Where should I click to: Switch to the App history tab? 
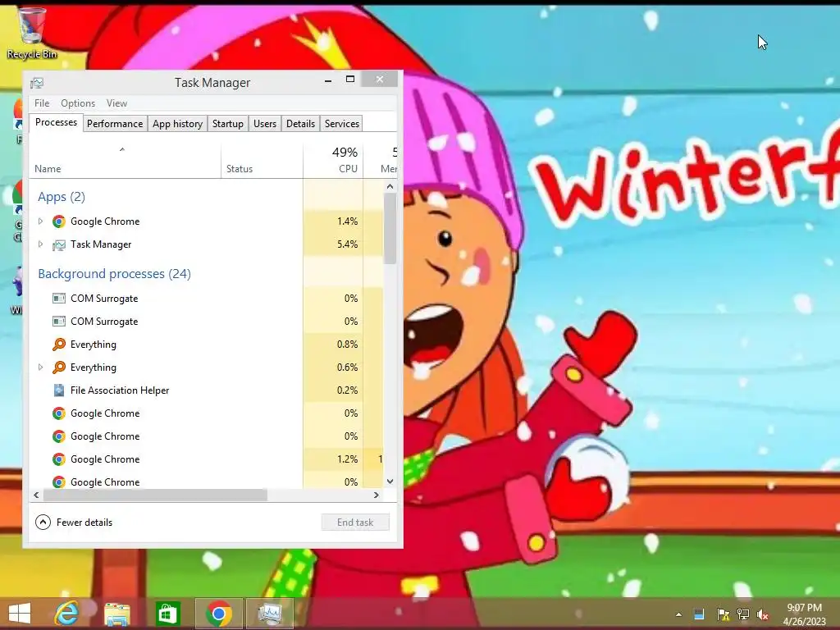point(177,124)
